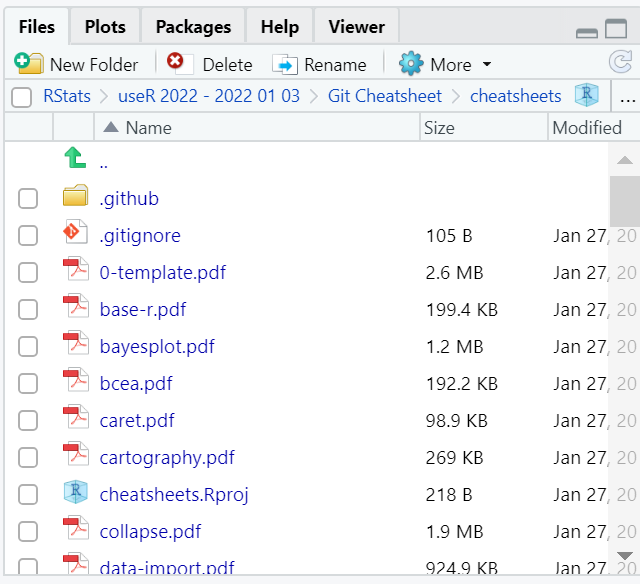
Task: Go up to parent directory via green arrow
Action: click(x=75, y=158)
